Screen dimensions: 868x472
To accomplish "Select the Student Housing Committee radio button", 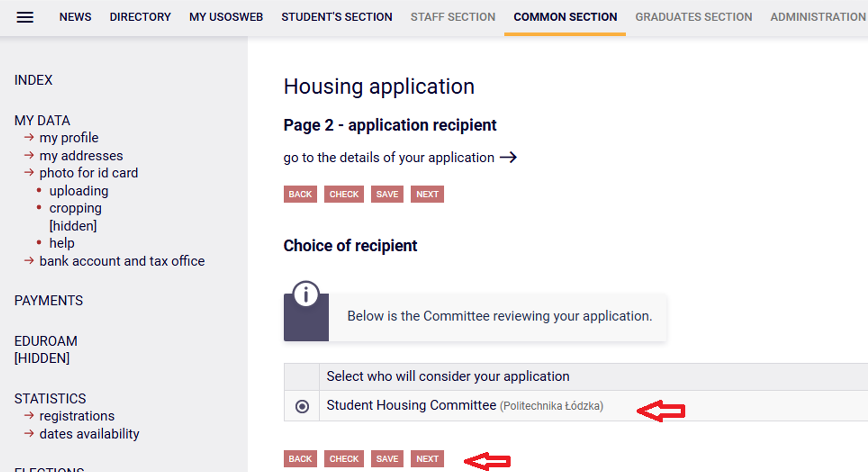I will 302,406.
